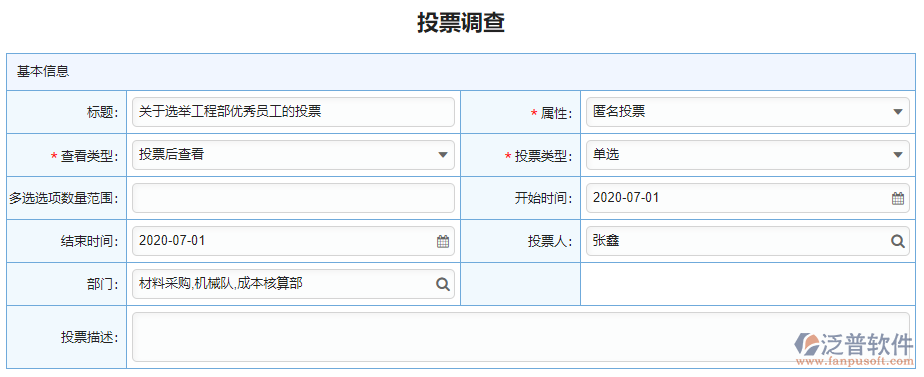Expand the 投票类型 dropdown arrow
Screen dimensions: 924x377
tap(897, 155)
